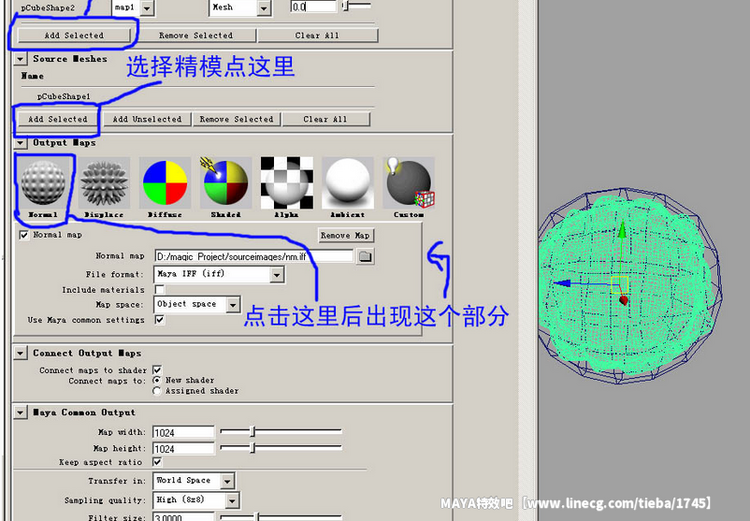The height and width of the screenshot is (521, 750).
Task: Select the Ambient output map icon
Action: coord(348,183)
